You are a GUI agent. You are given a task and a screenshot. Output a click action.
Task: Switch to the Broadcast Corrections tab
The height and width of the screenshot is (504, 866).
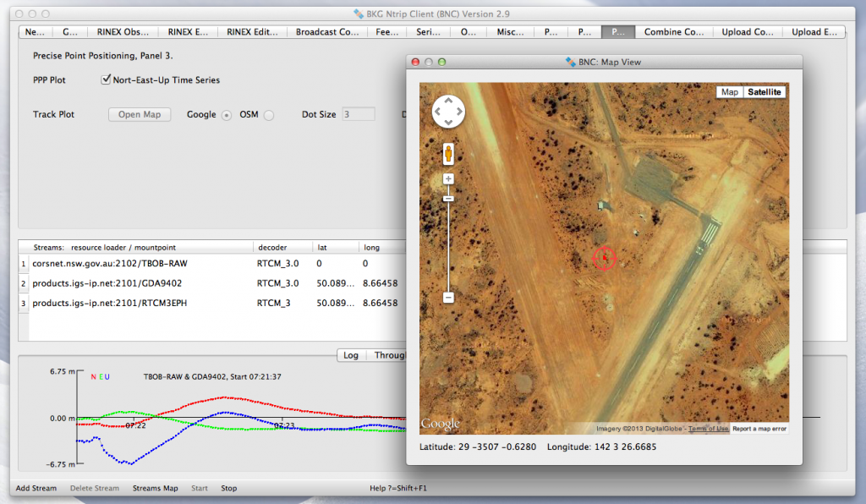(x=327, y=32)
